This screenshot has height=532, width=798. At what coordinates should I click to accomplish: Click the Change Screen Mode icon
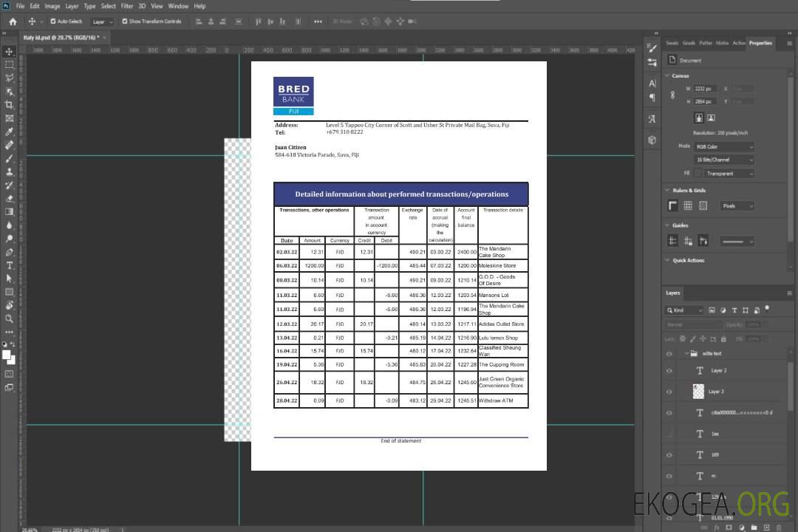pyautogui.click(x=9, y=387)
